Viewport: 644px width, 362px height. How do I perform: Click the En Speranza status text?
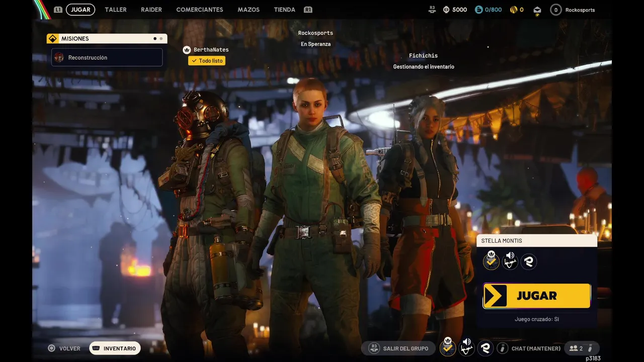tap(315, 44)
